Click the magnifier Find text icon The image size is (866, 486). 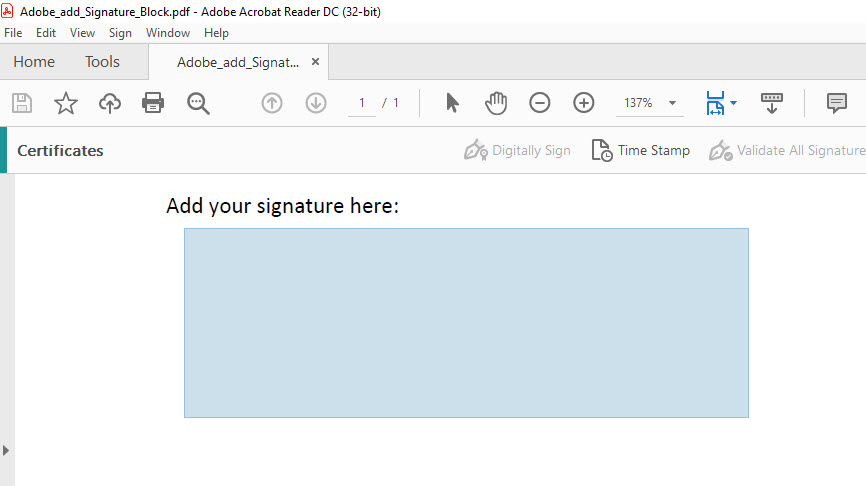pyautogui.click(x=198, y=103)
